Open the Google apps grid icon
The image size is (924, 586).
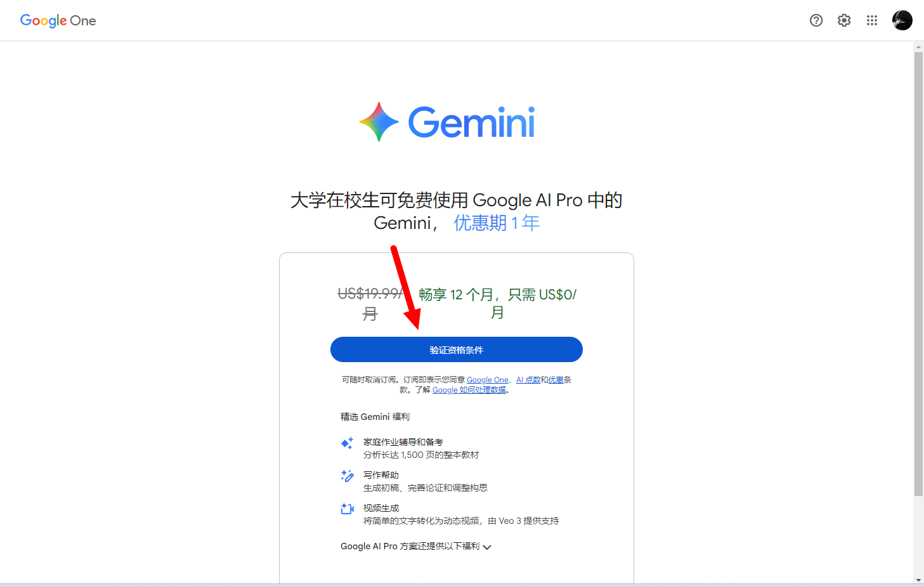click(872, 20)
